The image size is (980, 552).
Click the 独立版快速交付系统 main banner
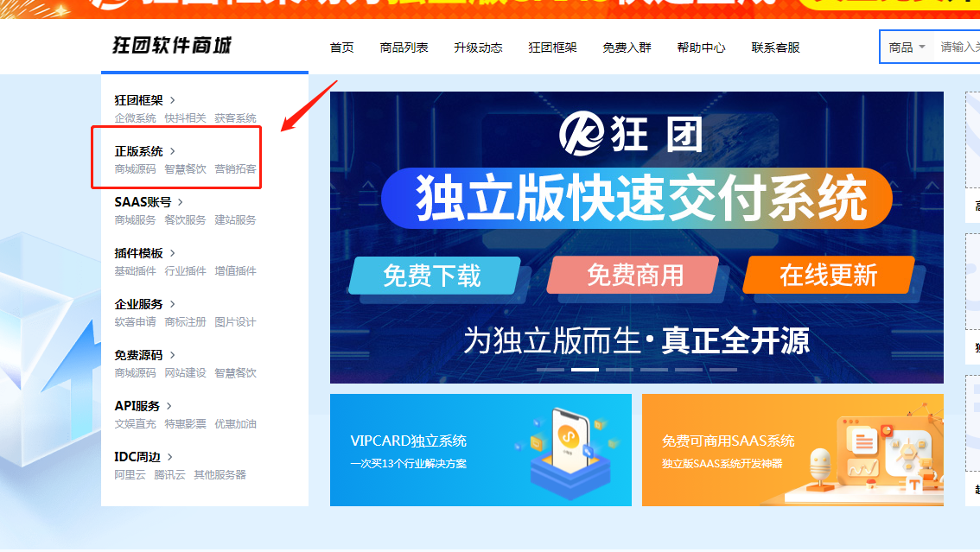click(636, 238)
